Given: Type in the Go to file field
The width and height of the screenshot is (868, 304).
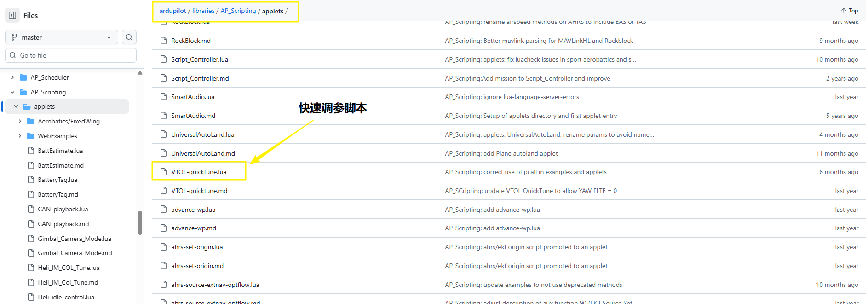Looking at the screenshot, I should click(76, 55).
